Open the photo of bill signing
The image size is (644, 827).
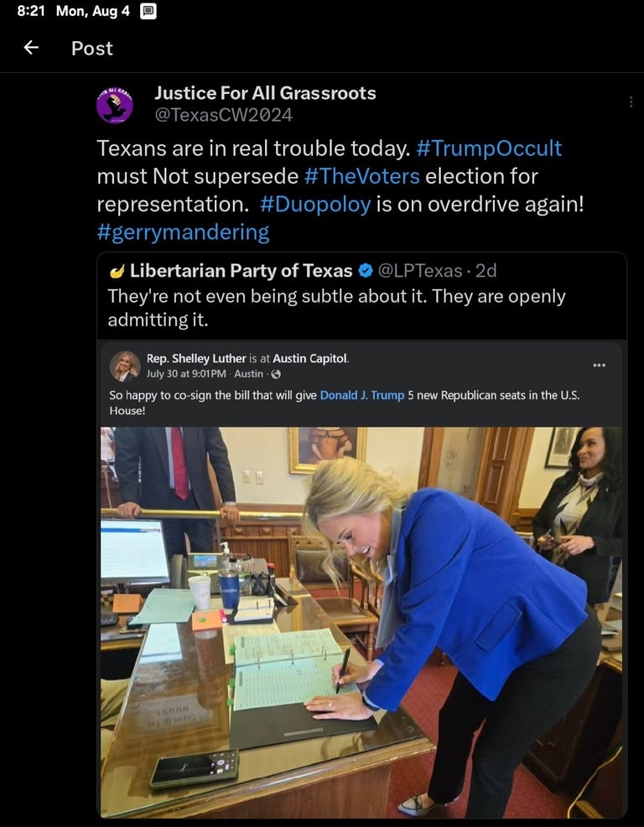(x=361, y=622)
